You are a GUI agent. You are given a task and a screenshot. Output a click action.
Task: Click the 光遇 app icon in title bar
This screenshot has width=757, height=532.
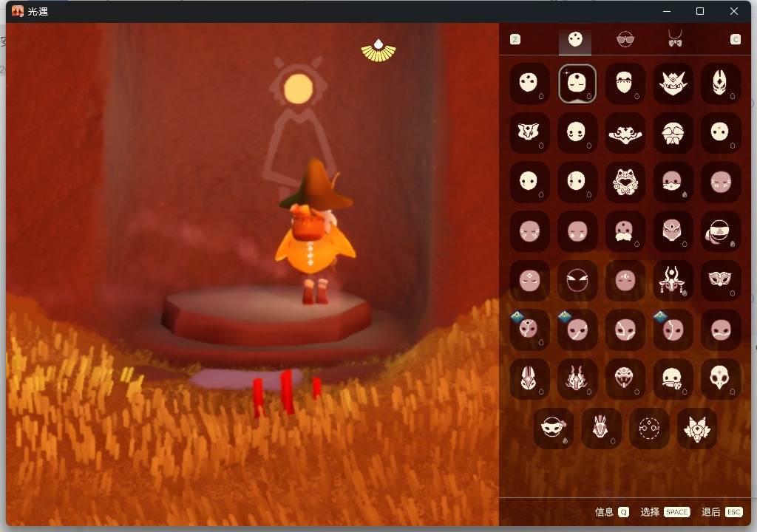pyautogui.click(x=18, y=11)
